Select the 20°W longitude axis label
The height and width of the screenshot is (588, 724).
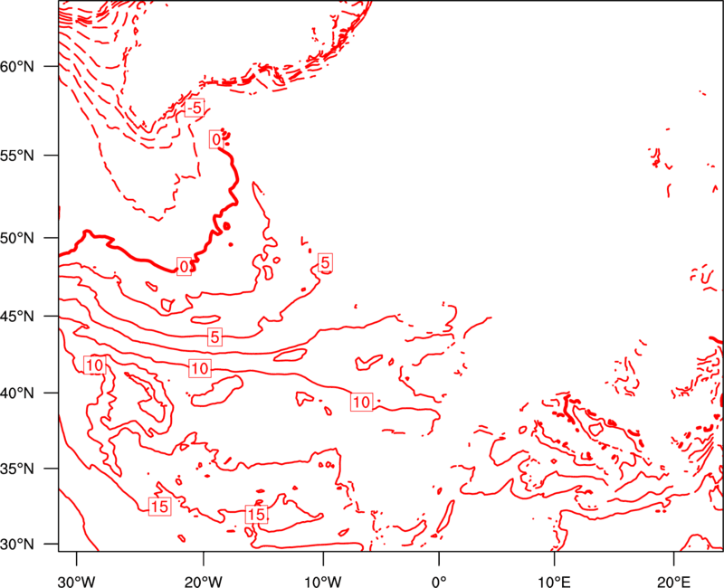[204, 581]
